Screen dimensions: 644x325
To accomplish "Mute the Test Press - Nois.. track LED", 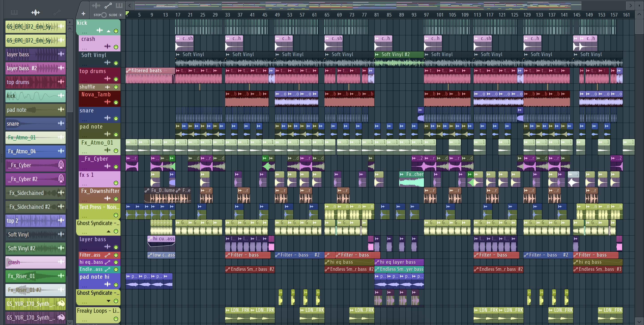I will (116, 215).
